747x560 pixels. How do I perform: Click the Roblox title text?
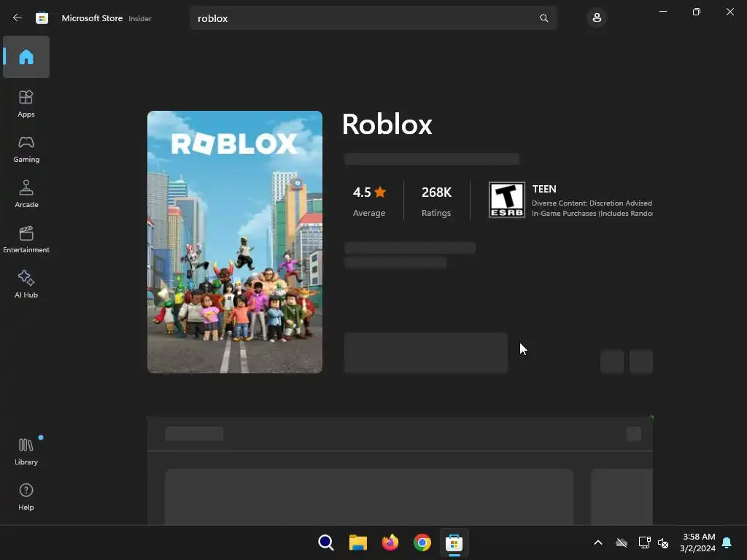click(x=387, y=124)
